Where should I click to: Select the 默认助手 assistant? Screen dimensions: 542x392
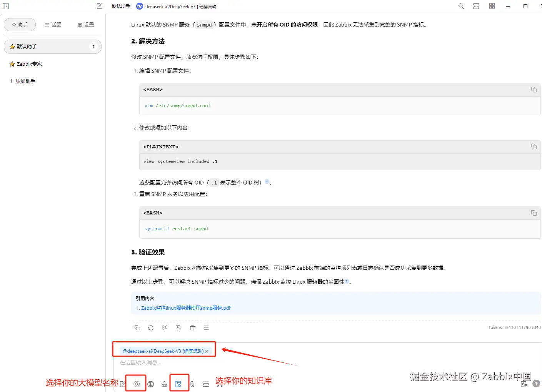pos(53,47)
